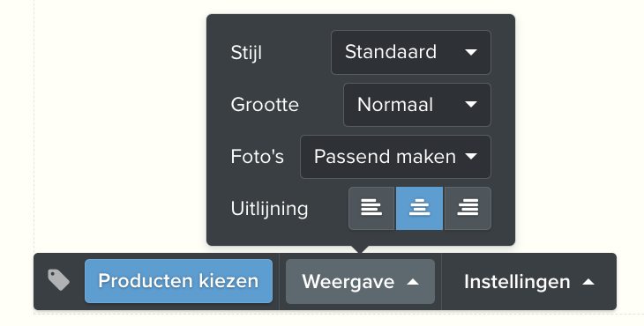Click the Foto's label

[257, 157]
